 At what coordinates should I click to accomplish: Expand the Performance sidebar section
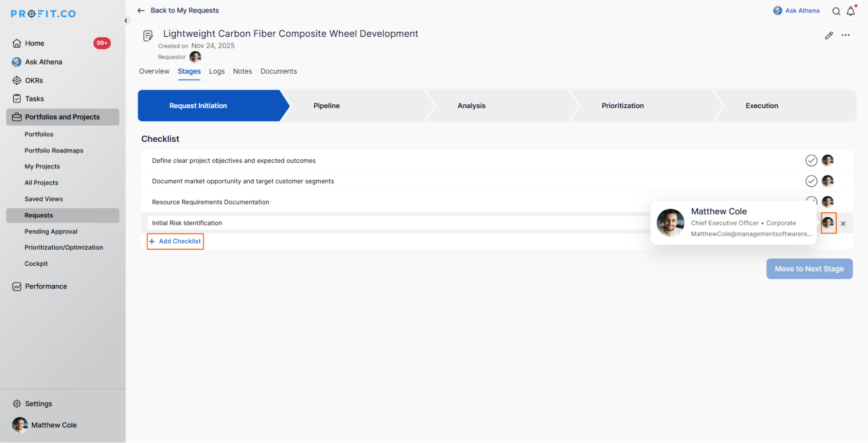click(x=46, y=286)
